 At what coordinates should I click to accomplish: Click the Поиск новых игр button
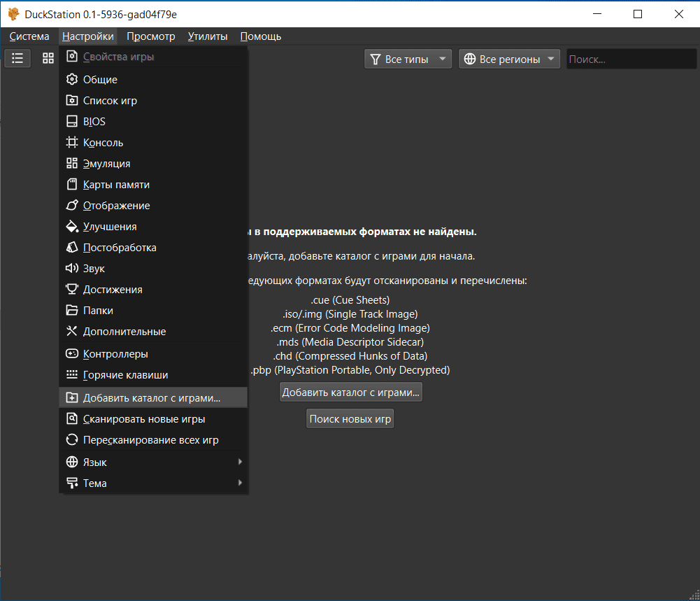click(x=350, y=418)
